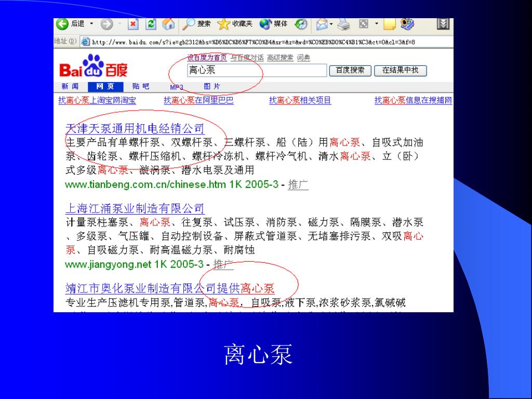The image size is (532, 399).
Task: Expand the Mail button dropdown arrow
Action: pos(331,24)
